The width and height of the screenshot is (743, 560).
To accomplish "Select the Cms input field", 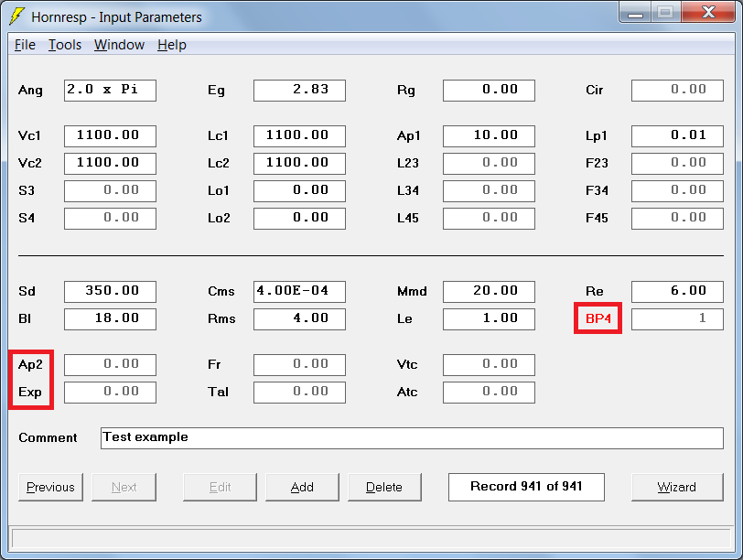I will tap(299, 292).
